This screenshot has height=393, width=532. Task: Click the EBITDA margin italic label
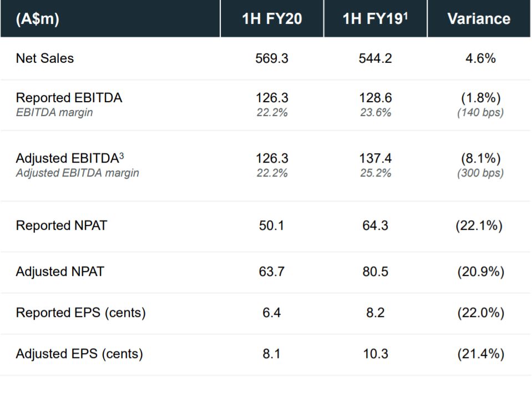[x=54, y=112]
